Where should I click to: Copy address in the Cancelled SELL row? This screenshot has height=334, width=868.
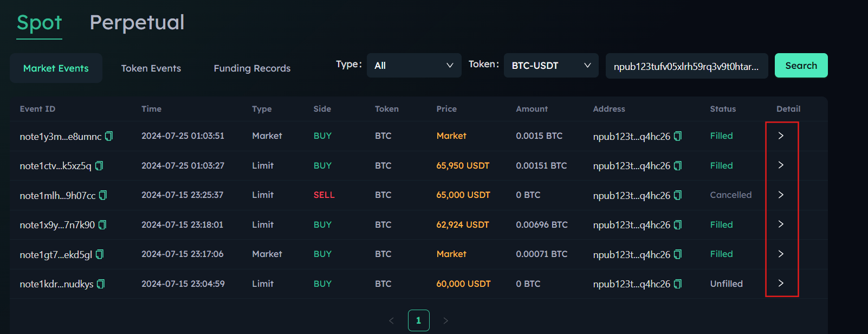[678, 195]
